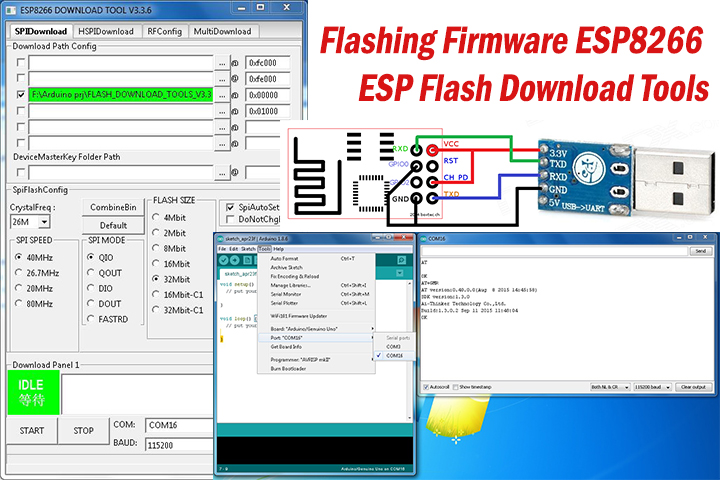The image size is (720, 480).
Task: Click the Upload arrow icon in Arduino
Action: [235, 260]
